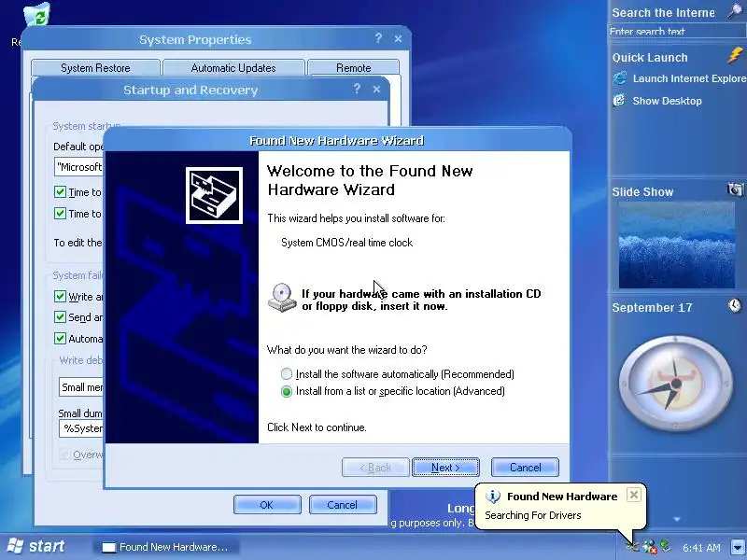
Task: Click Next in the hardware wizard
Action: tap(445, 468)
